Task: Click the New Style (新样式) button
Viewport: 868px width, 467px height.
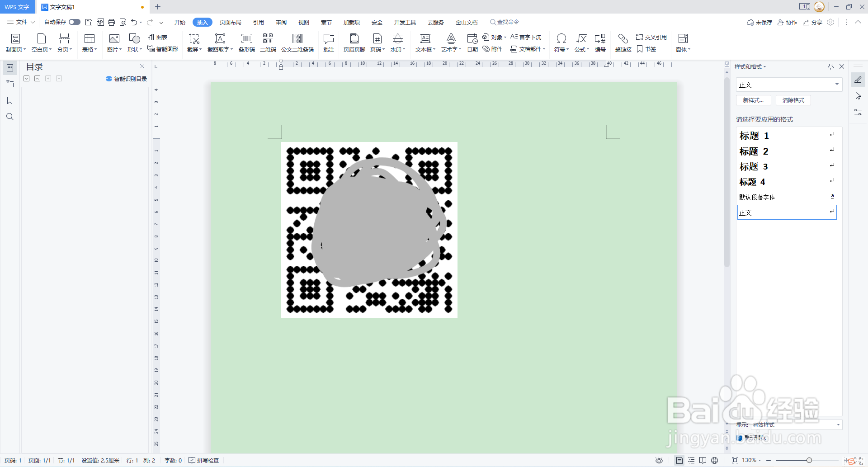Action: pos(754,100)
